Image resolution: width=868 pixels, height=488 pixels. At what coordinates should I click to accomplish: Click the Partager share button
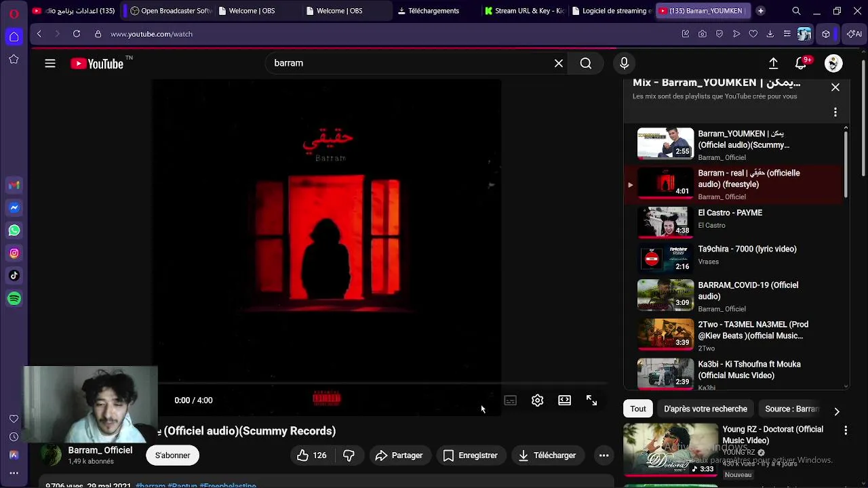399,455
